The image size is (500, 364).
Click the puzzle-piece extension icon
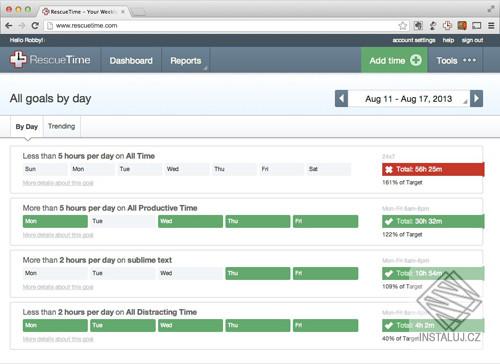pyautogui.click(x=418, y=25)
